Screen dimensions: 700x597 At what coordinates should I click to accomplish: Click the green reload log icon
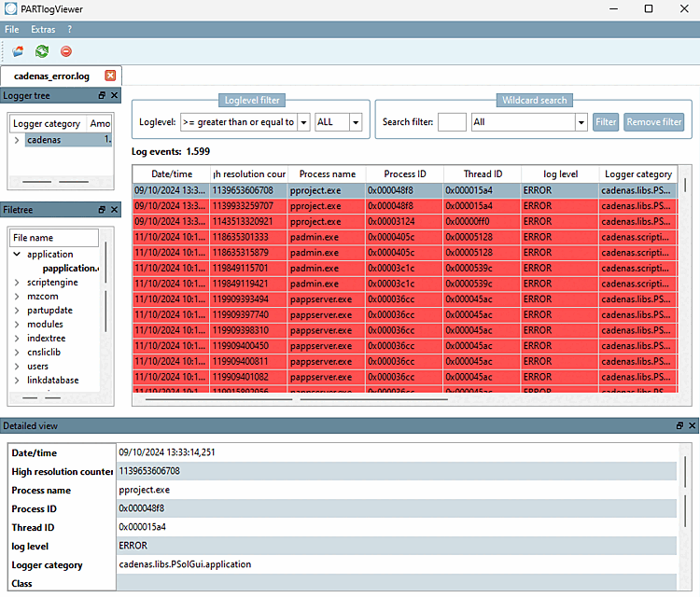42,52
